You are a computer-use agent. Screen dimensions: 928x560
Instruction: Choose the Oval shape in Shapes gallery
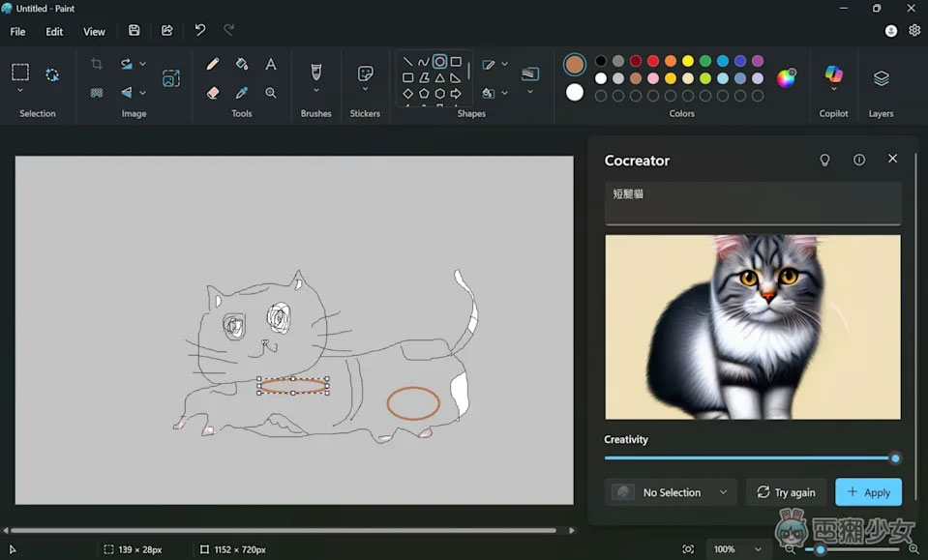(x=439, y=62)
